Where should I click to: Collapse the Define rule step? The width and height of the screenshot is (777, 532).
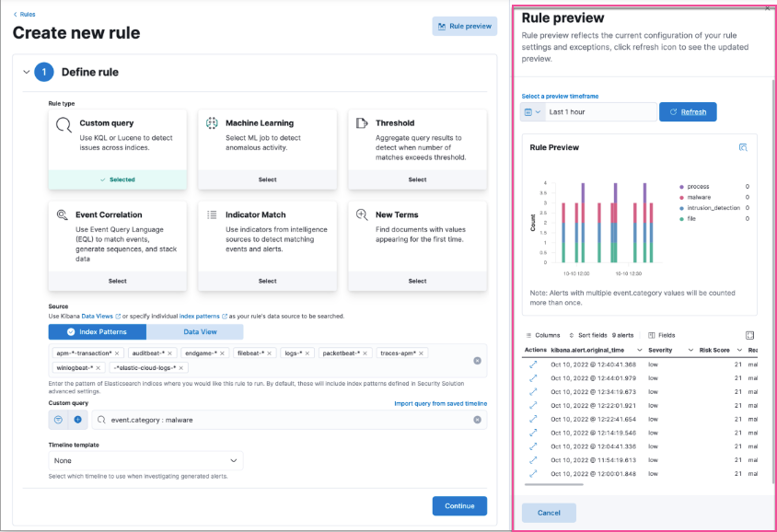[x=24, y=70]
